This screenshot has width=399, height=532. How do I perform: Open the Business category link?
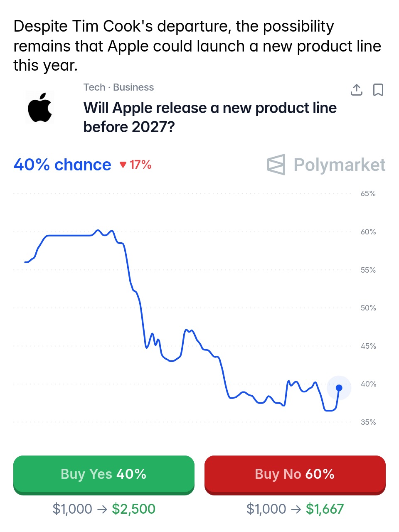coord(133,87)
